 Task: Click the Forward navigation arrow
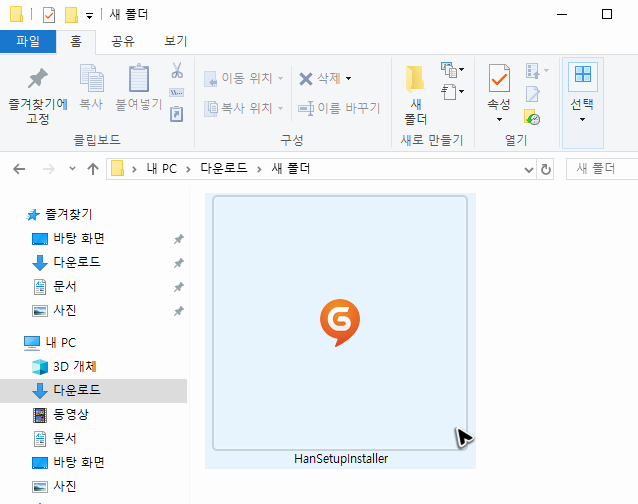pyautogui.click(x=49, y=169)
